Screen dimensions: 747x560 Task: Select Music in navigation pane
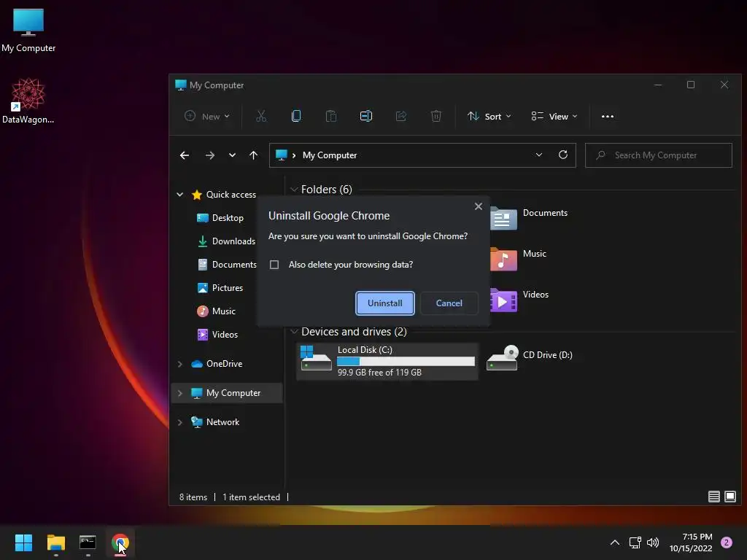click(x=217, y=311)
